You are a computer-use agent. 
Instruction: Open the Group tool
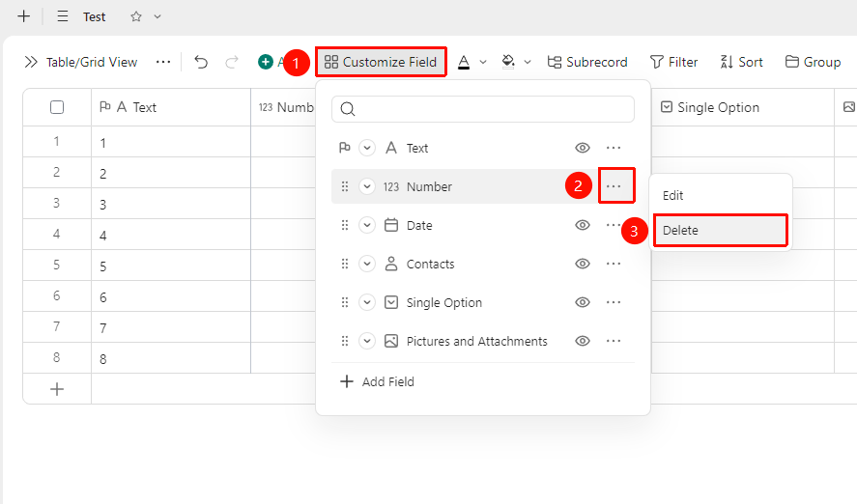click(813, 62)
